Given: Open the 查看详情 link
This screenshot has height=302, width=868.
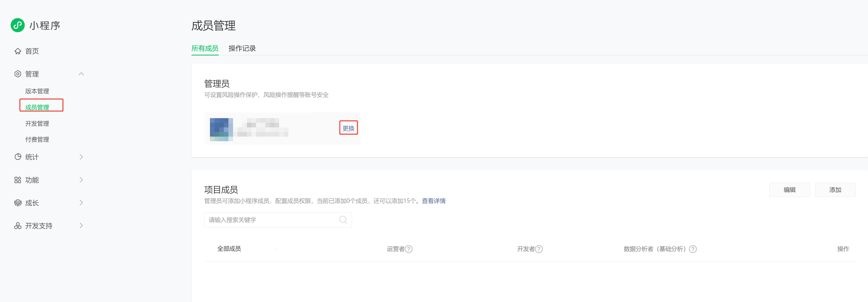Looking at the screenshot, I should tap(433, 201).
